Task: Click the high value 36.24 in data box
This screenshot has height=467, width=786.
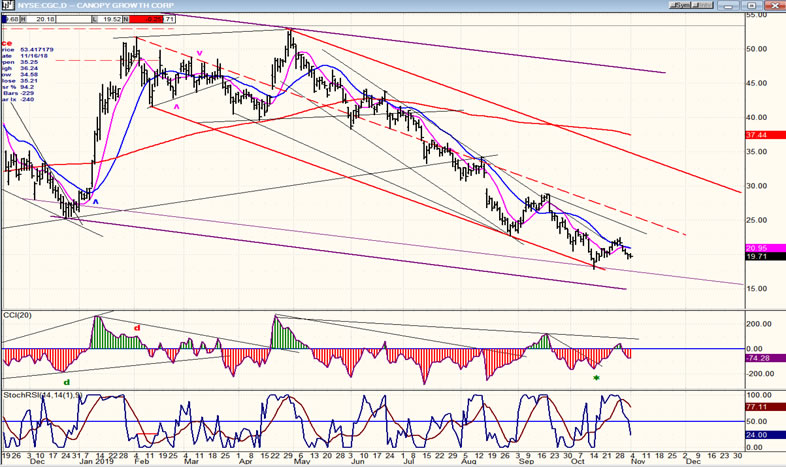Action: pyautogui.click(x=29, y=68)
